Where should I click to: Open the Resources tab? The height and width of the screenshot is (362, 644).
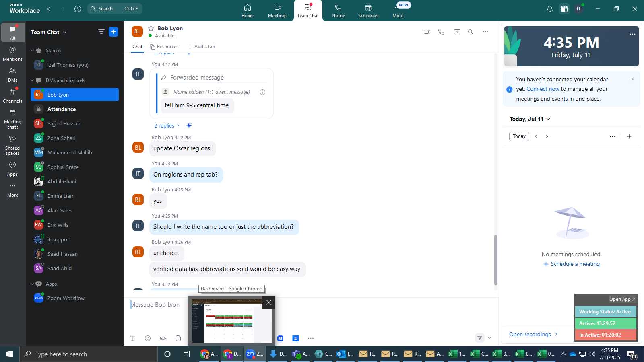(x=164, y=47)
